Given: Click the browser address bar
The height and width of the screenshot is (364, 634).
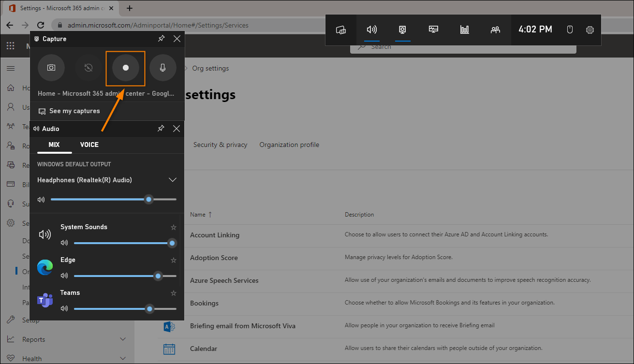Looking at the screenshot, I should click(189, 25).
